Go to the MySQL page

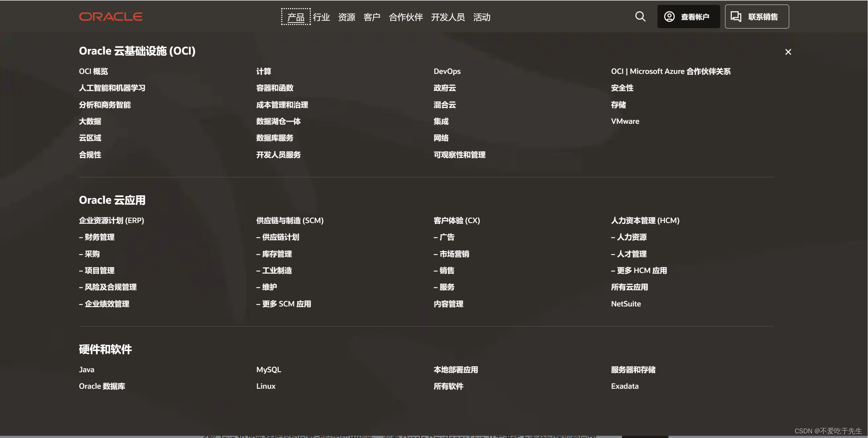pos(268,370)
